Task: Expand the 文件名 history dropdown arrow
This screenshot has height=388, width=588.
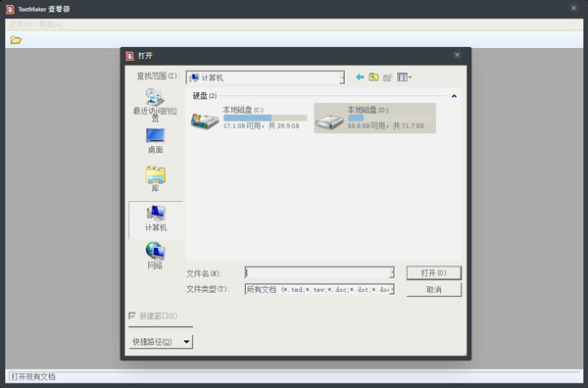Action: tap(392, 272)
